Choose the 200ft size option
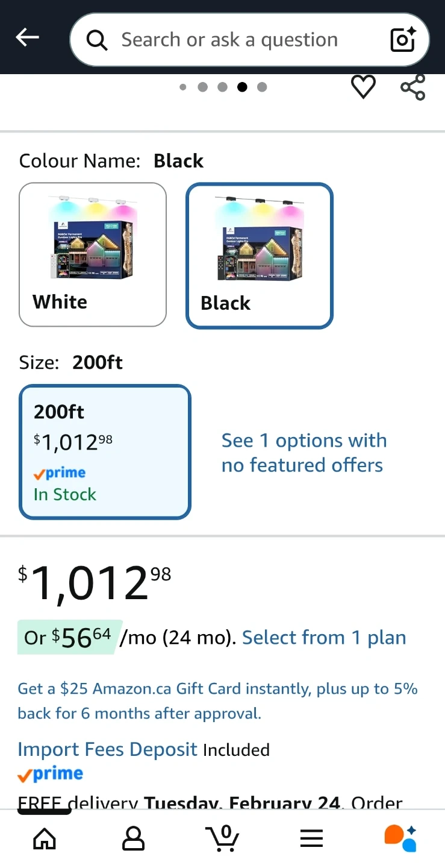Image resolution: width=445 pixels, height=868 pixels. pos(105,451)
